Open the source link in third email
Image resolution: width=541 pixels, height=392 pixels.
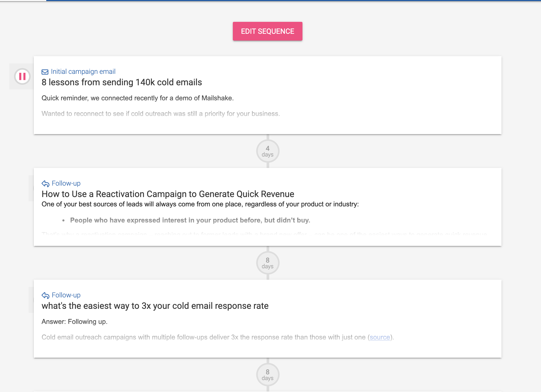point(380,337)
